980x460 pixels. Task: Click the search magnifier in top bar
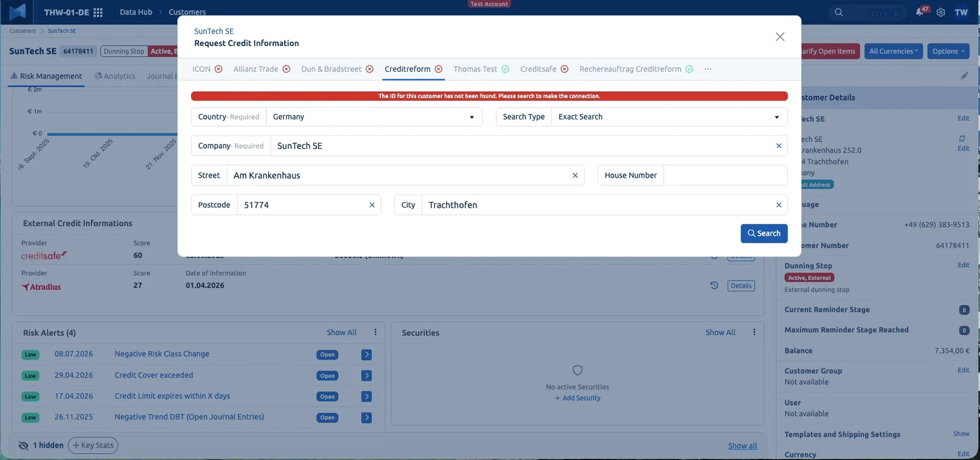[839, 12]
